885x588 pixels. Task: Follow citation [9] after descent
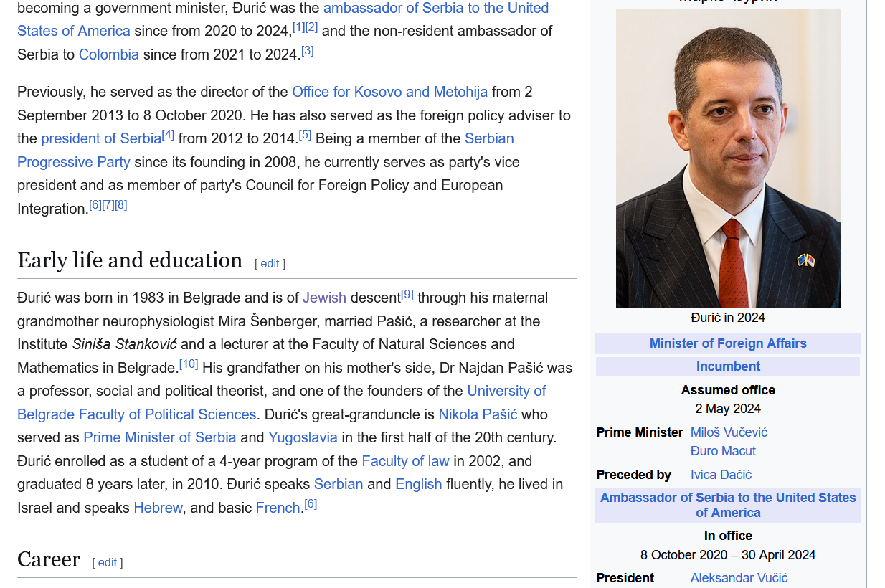(407, 294)
